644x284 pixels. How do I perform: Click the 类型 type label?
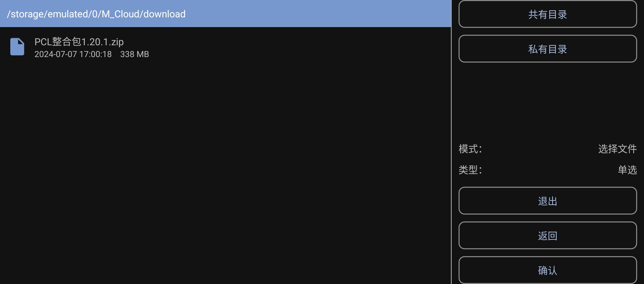(470, 170)
